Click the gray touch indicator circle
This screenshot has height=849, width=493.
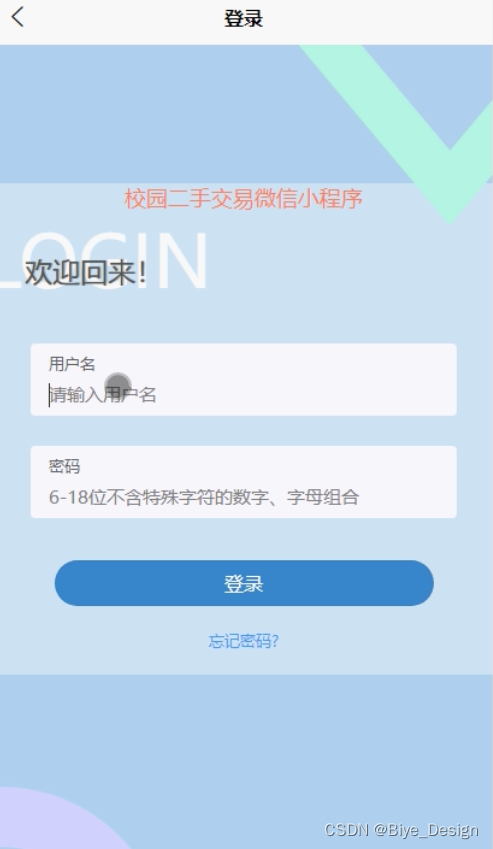pyautogui.click(x=118, y=385)
